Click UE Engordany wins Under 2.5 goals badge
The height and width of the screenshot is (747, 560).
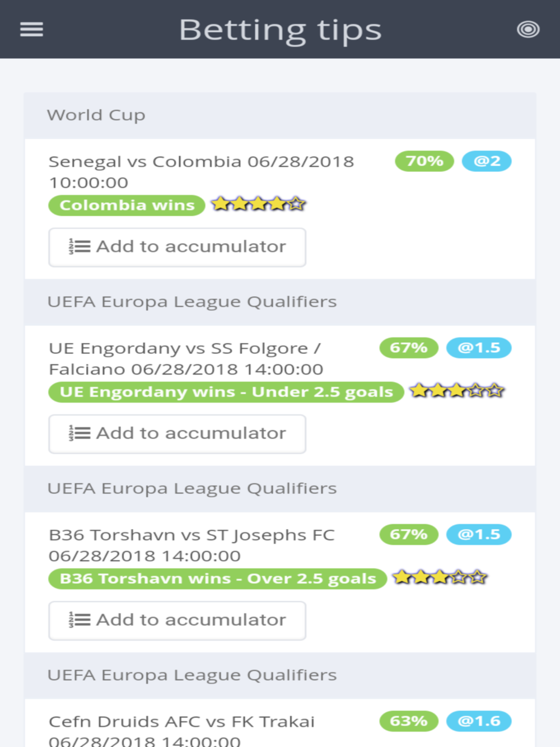[x=226, y=392]
